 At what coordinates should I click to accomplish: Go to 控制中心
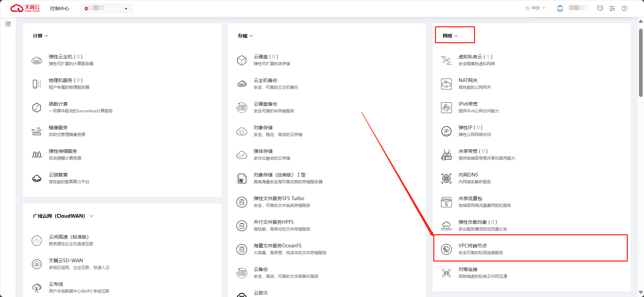click(59, 8)
